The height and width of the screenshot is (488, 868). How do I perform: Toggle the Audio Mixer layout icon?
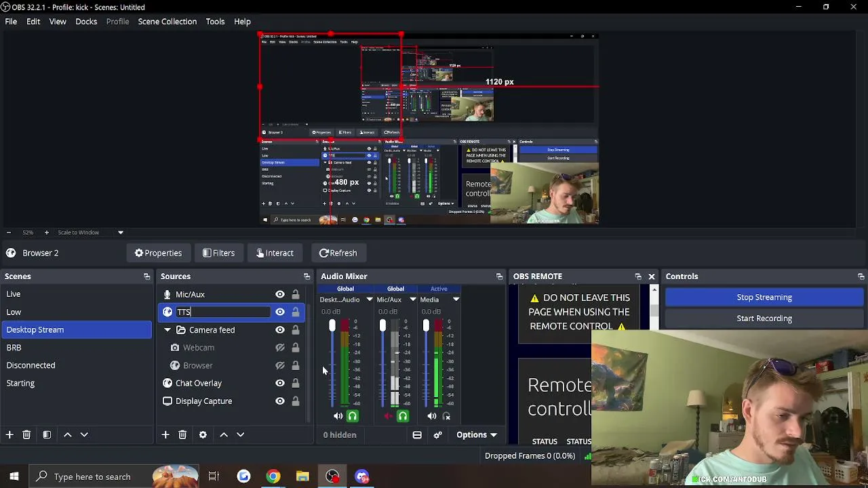(x=417, y=435)
